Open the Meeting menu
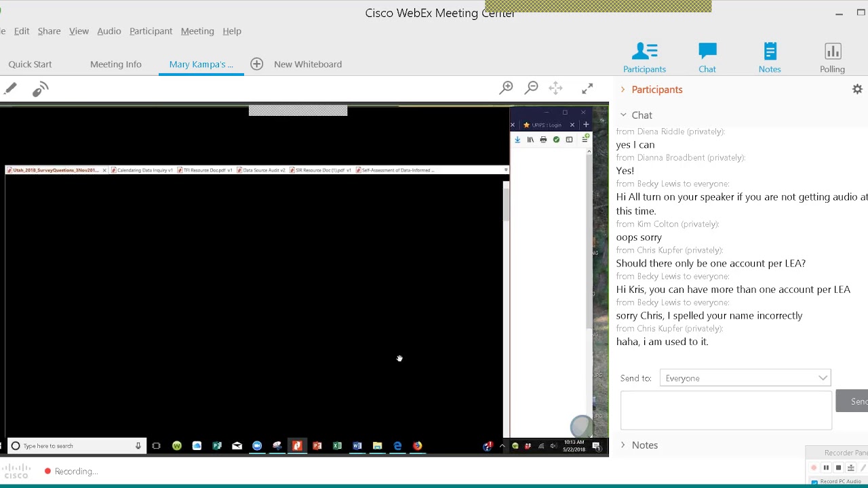Viewport: 868px width, 488px height. [197, 31]
